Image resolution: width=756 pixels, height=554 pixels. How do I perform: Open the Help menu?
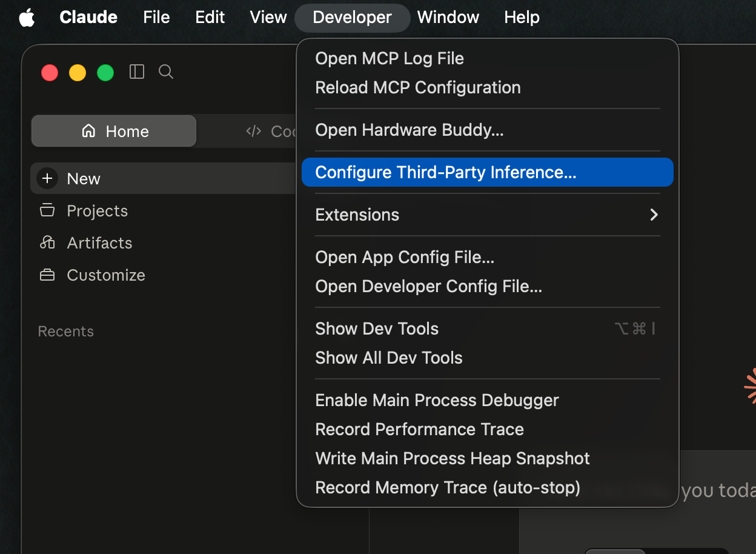522,18
